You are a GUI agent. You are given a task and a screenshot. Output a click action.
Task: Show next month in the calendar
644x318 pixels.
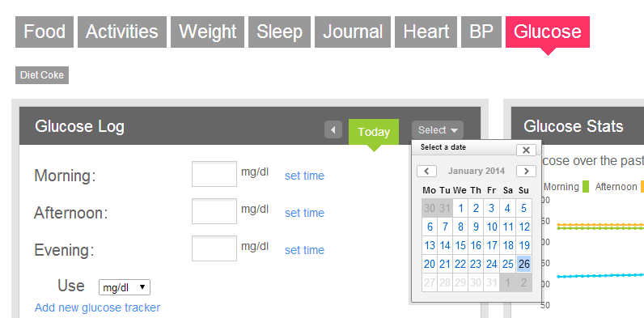click(x=526, y=171)
